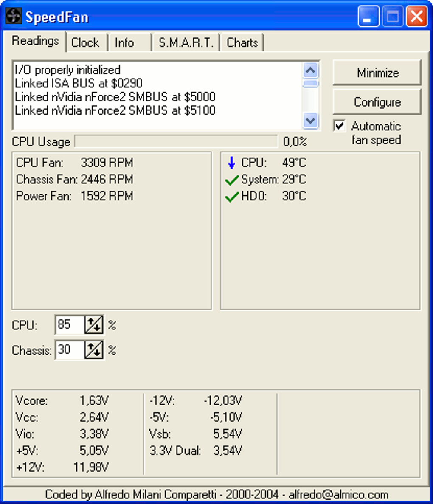Switch to the S.M.A.R.T. tab
Viewport: 433px width, 504px height.
186,42
